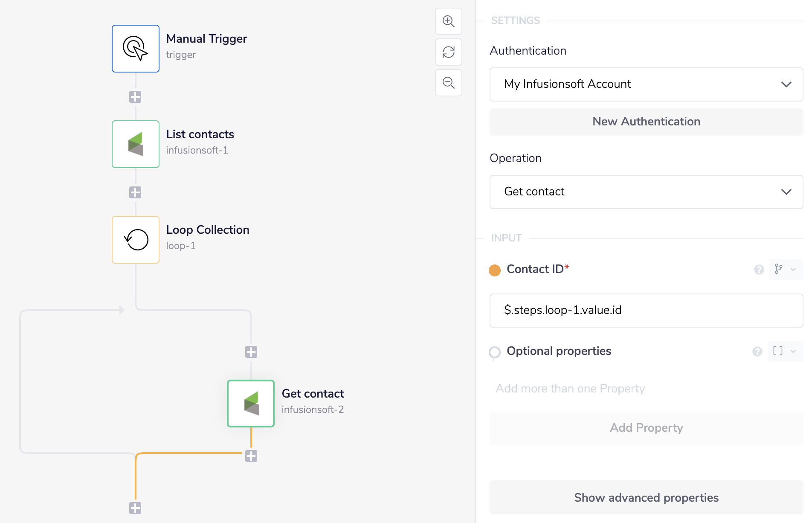Image resolution: width=812 pixels, height=523 pixels.
Task: Add step after List contacts
Action: [135, 192]
